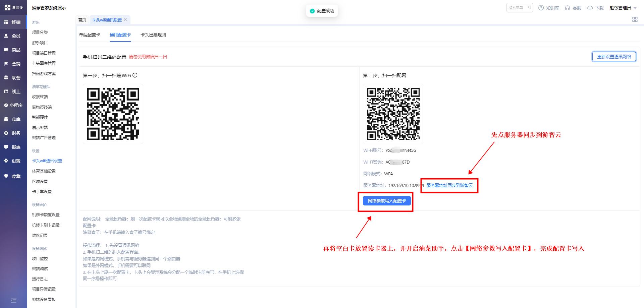Viewport: 644px width, 308px height.
Task: Open the 小程序 sidebar section
Action: [13, 105]
